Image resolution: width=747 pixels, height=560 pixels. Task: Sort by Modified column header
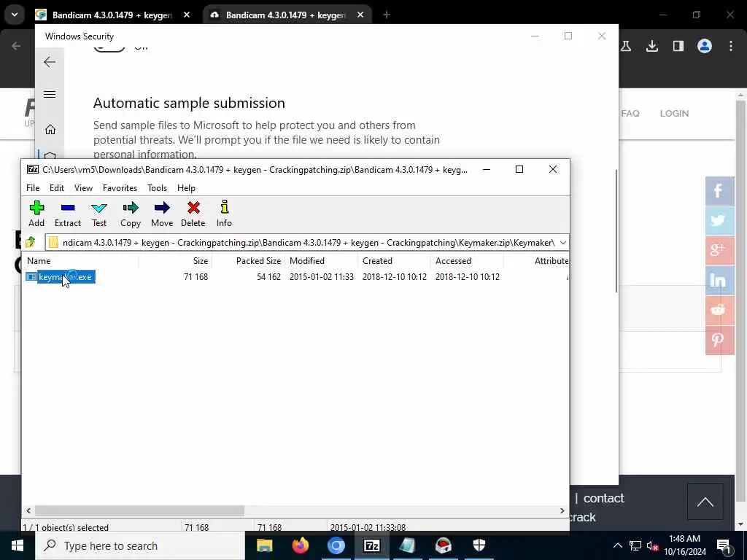click(x=321, y=261)
